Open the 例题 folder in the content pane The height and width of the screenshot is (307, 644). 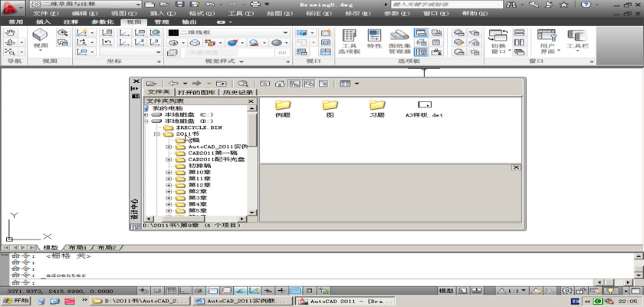coord(283,109)
